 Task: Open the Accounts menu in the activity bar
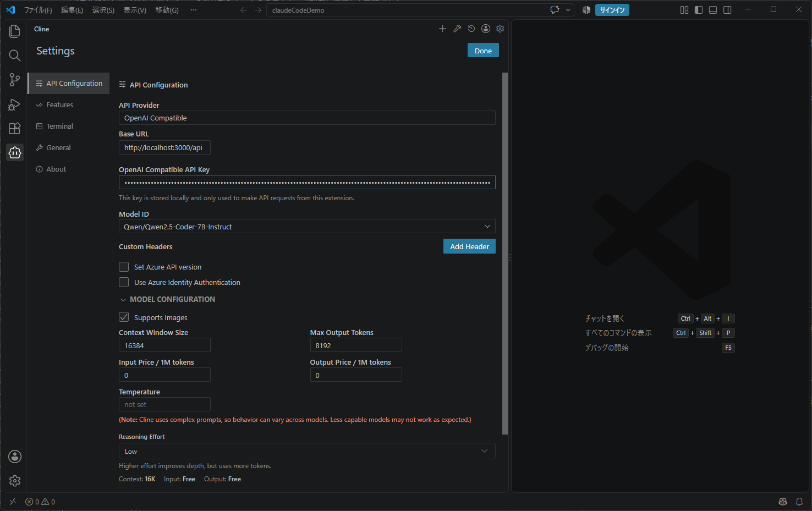(15, 457)
